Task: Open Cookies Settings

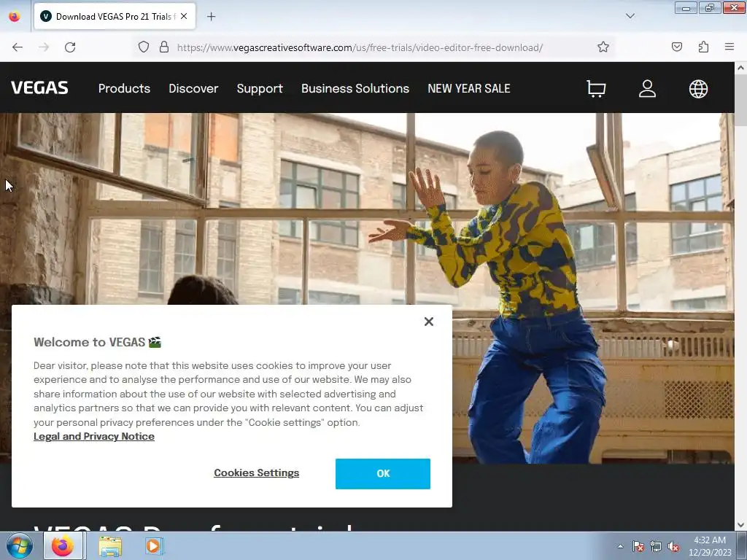Action: pos(256,472)
